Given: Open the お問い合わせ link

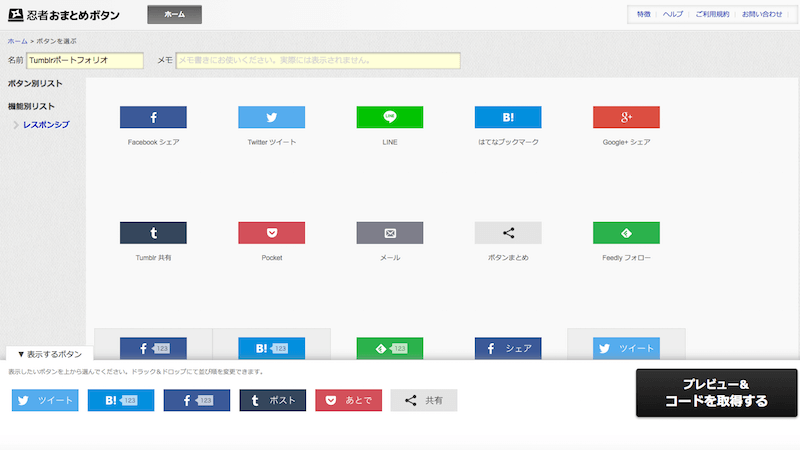Looking at the screenshot, I should (x=762, y=14).
